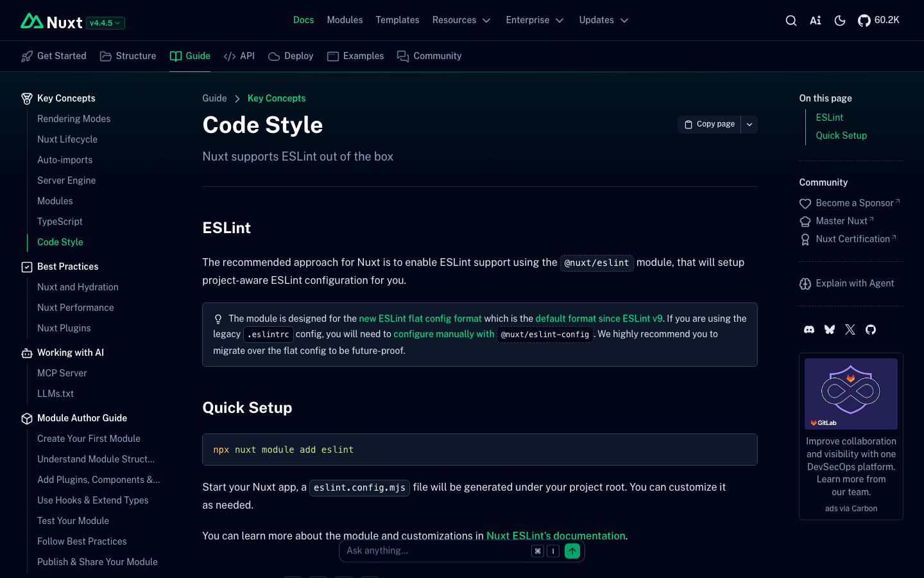Go to Docs in top navigation
This screenshot has width=924, height=578.
[304, 20]
